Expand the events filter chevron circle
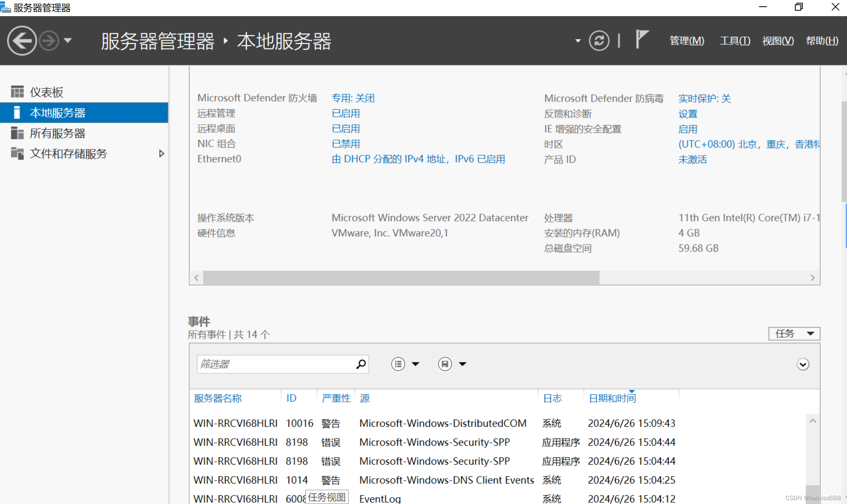This screenshot has height=504, width=847. pos(803,364)
